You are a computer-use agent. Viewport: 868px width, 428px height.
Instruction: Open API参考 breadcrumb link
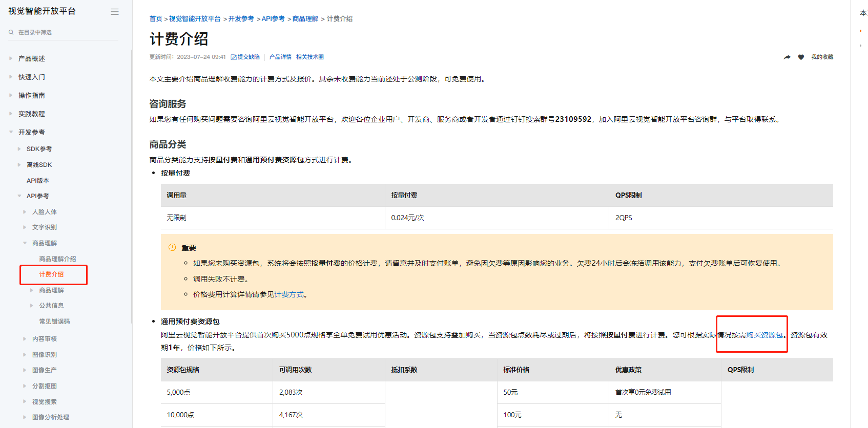click(x=273, y=19)
